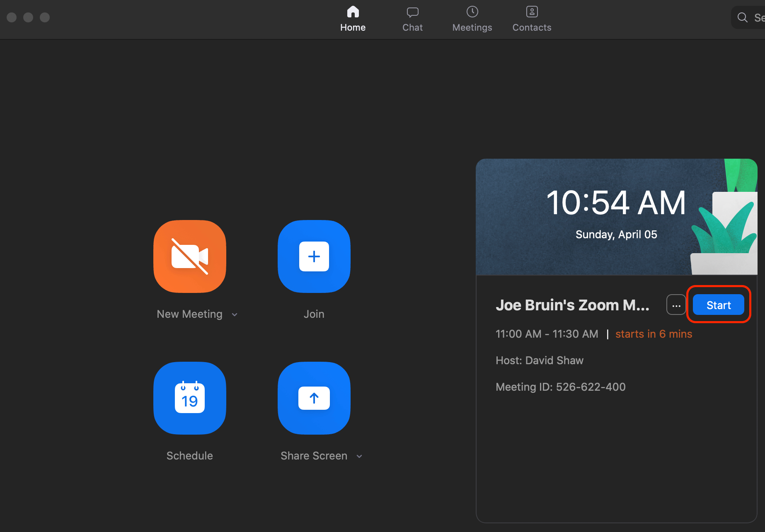Click the Schedule label
This screenshot has height=532, width=765.
point(190,456)
